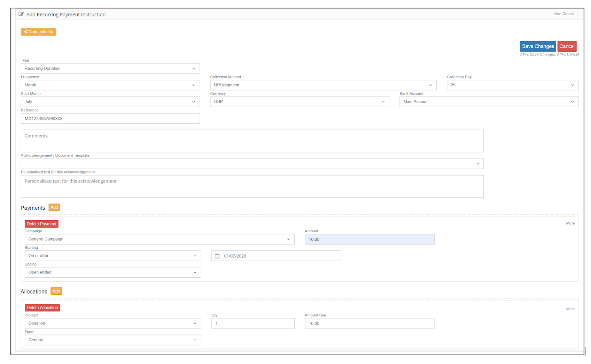Open the Type dropdown showing Recurring Donation
The width and height of the screenshot is (591, 364).
pyautogui.click(x=110, y=69)
